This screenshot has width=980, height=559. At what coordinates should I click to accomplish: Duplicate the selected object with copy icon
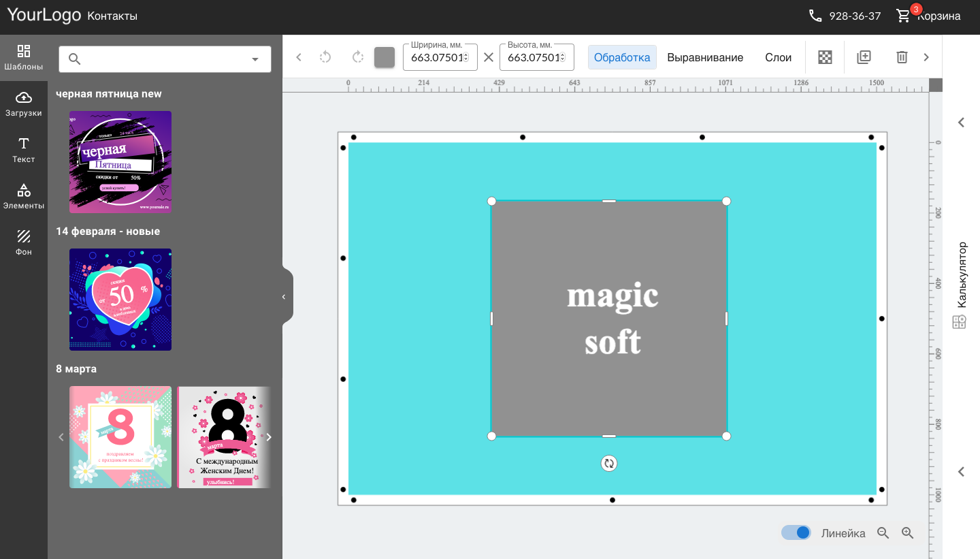pyautogui.click(x=864, y=57)
